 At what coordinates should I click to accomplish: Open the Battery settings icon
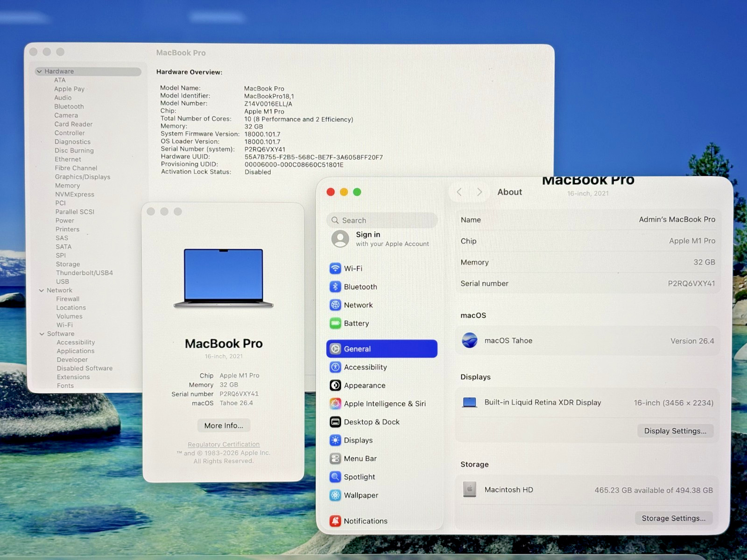[x=335, y=323]
